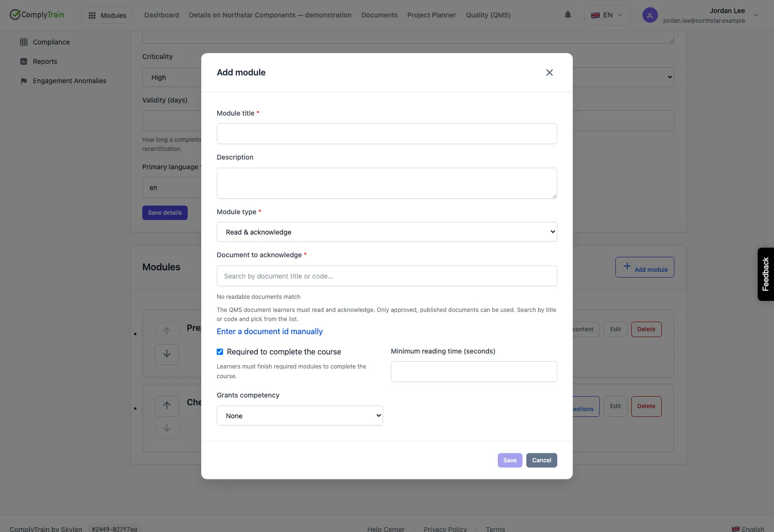Open Quality (QMS)

(488, 15)
